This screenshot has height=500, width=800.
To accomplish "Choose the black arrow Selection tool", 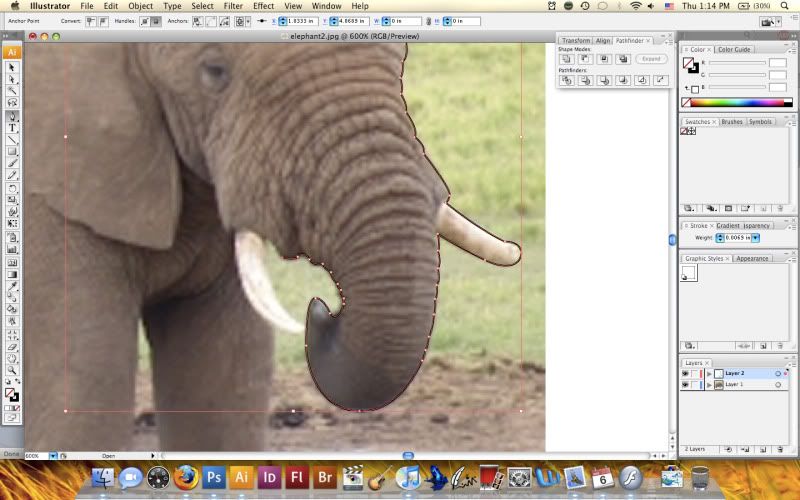I will pyautogui.click(x=12, y=67).
